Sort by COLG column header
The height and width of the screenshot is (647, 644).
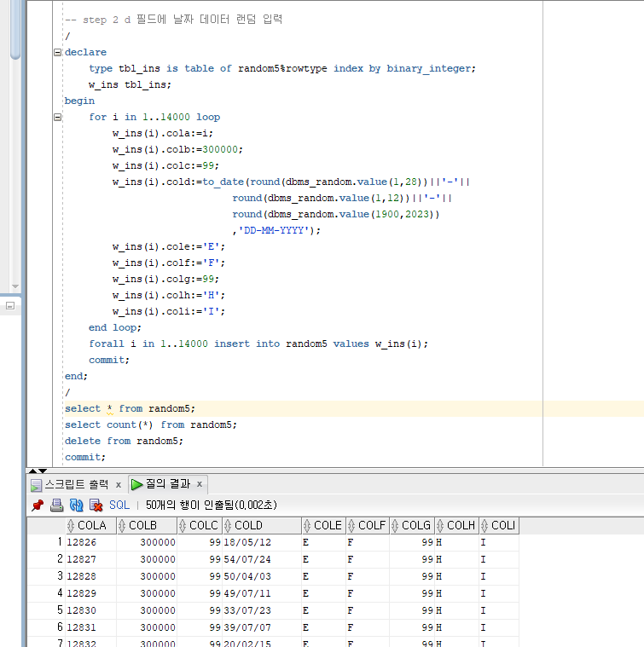pyautogui.click(x=412, y=525)
